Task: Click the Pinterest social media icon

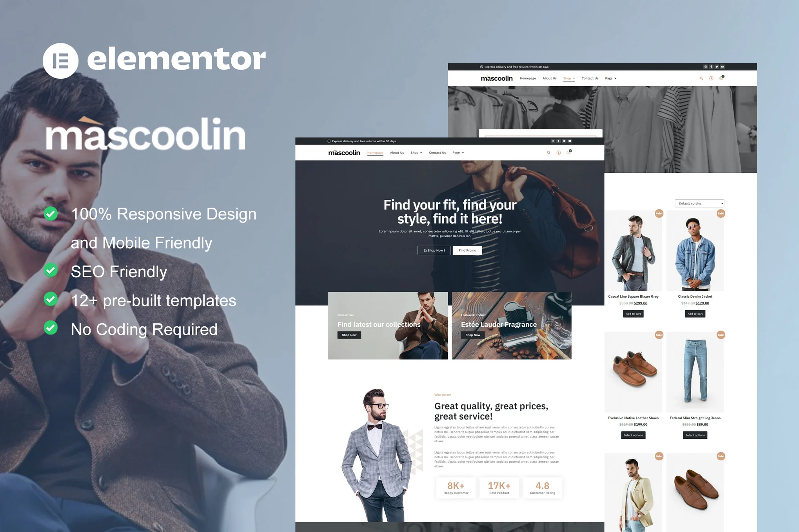Action: tap(552, 141)
